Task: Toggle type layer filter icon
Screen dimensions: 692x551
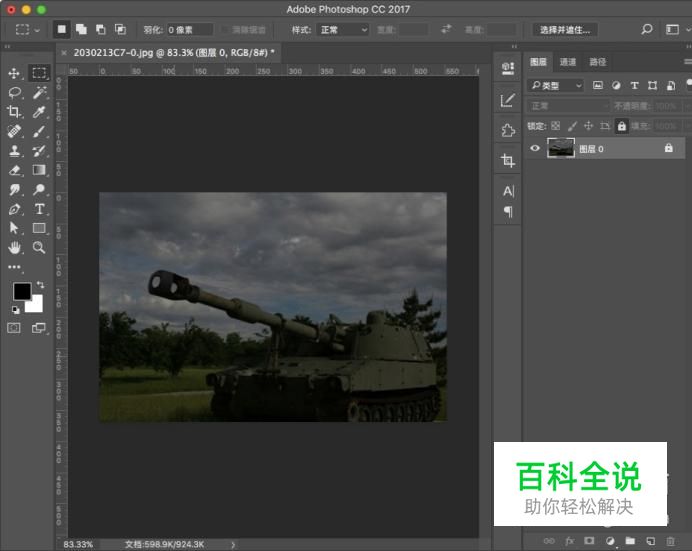Action: 634,85
